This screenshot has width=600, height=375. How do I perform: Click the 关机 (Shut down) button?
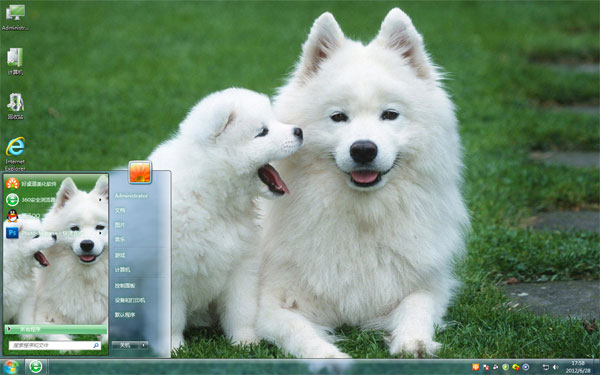point(126,345)
